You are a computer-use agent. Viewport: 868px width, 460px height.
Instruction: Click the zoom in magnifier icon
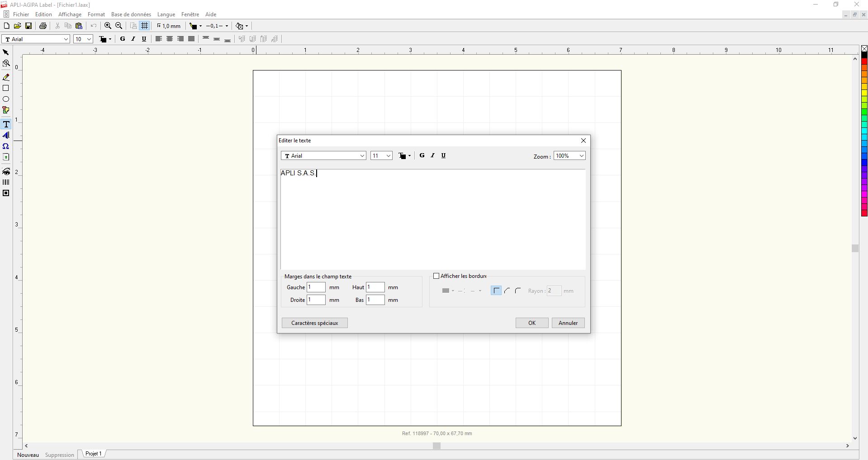[108, 26]
